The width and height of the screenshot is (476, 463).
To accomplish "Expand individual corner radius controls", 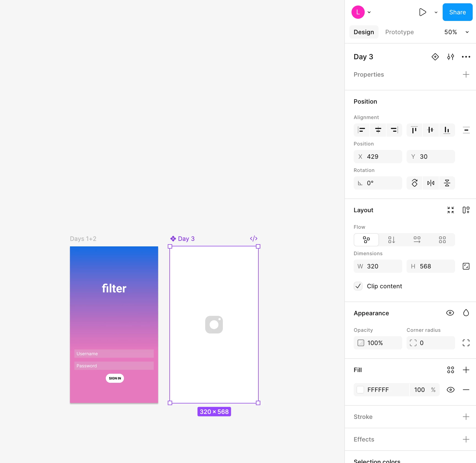I will pyautogui.click(x=466, y=343).
